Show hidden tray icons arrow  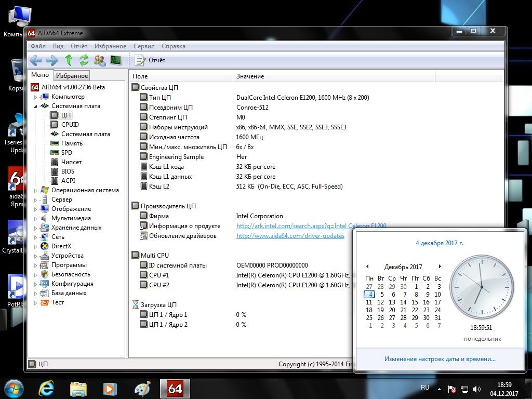coord(439,389)
